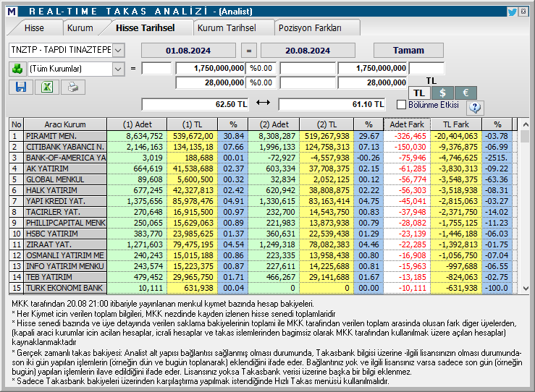Click the Aracı Kurum column header

pyautogui.click(x=65, y=124)
